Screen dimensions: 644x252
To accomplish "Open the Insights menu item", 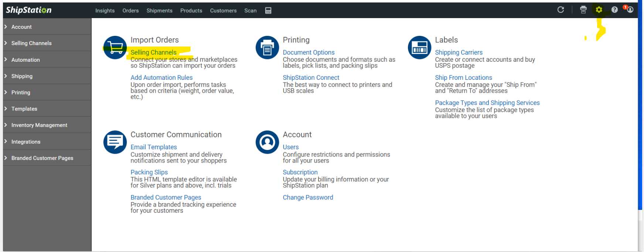I will click(105, 11).
